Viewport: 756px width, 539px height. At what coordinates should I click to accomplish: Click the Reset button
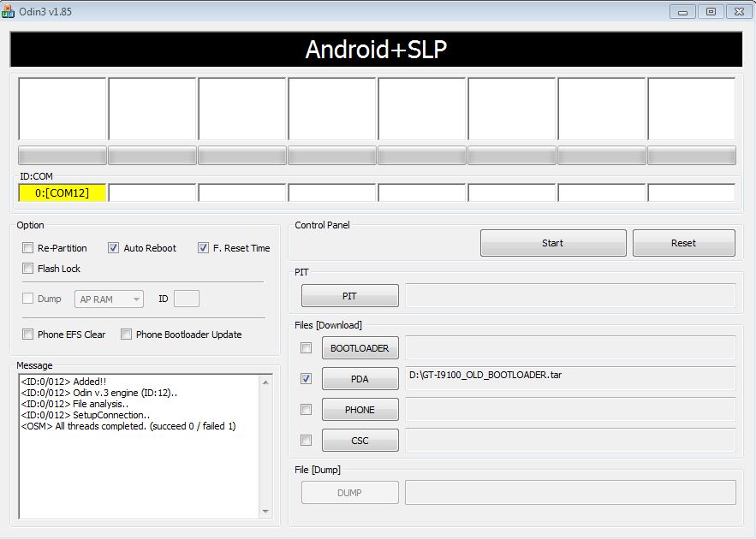pyautogui.click(x=684, y=243)
